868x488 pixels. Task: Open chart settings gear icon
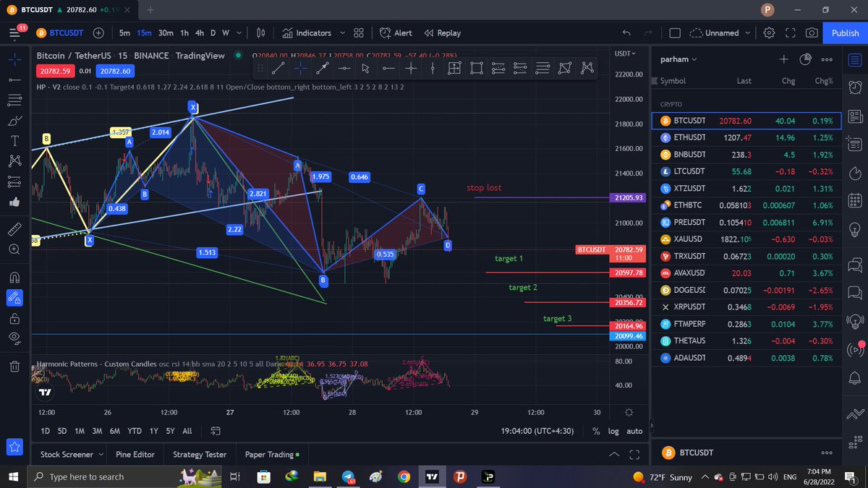[x=769, y=33]
